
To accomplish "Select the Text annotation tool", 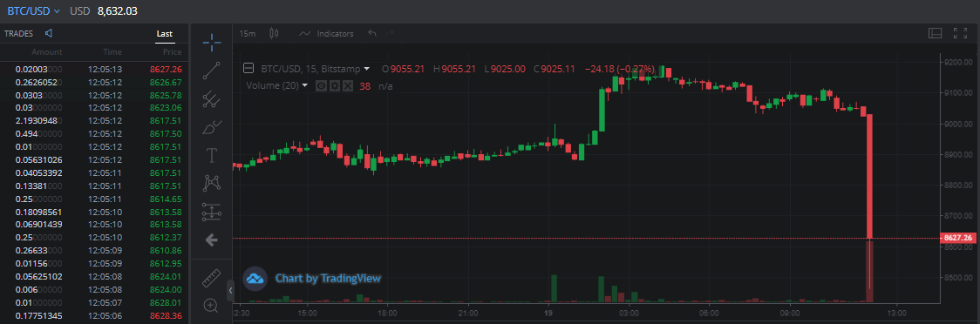I will coord(211,155).
